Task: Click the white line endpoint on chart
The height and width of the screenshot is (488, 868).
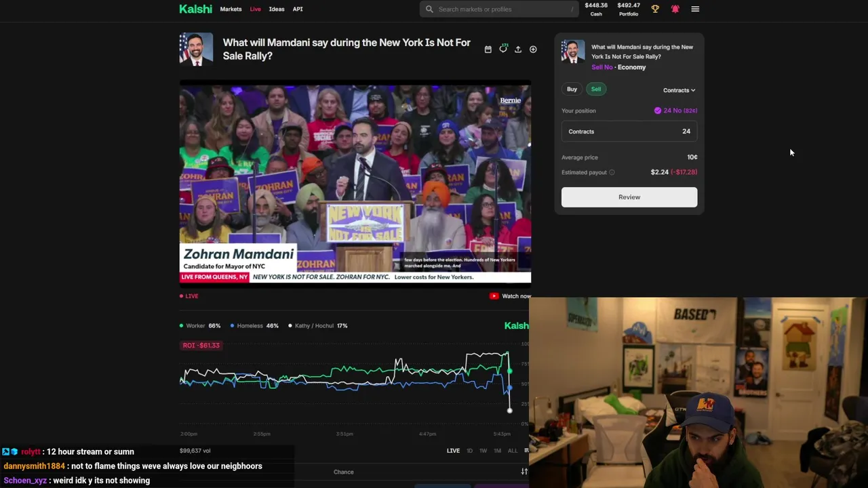Action: click(509, 410)
